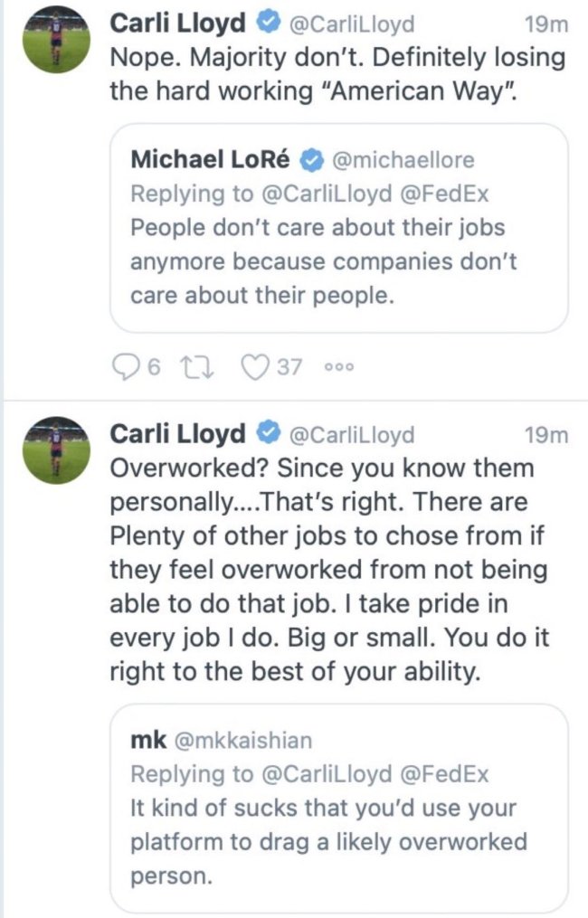Screen dimensions: 588x918
Task: Open quoted tweet about overworked person
Action: pos(338,841)
